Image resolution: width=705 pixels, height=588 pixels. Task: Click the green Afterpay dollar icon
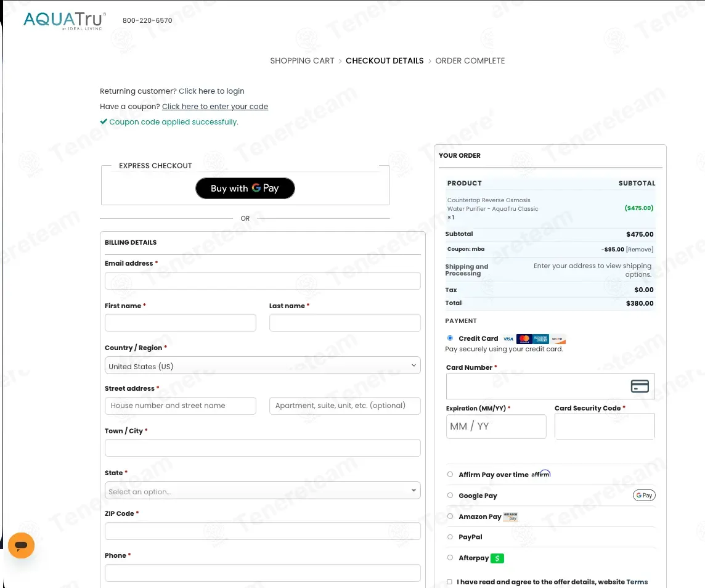tap(497, 558)
